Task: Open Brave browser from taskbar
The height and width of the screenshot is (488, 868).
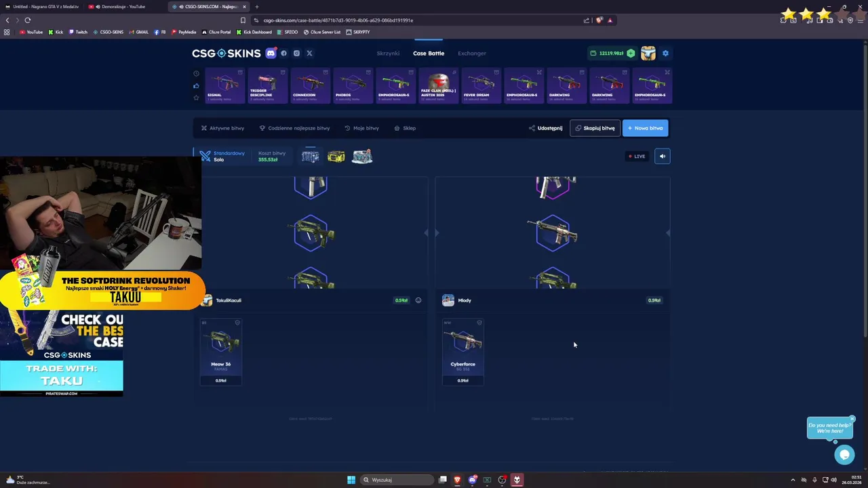Action: coord(457,480)
